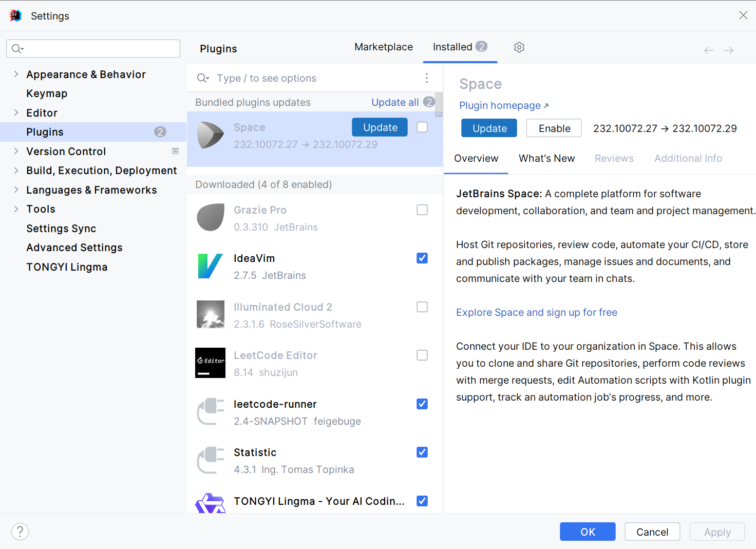
Task: Click the TONGYI Lingma plugin icon
Action: [x=211, y=503]
